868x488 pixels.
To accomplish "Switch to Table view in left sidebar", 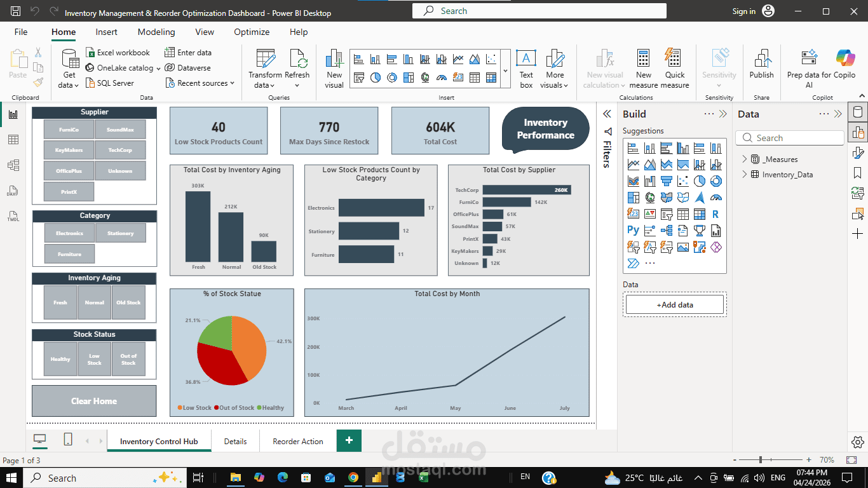I will (13, 140).
